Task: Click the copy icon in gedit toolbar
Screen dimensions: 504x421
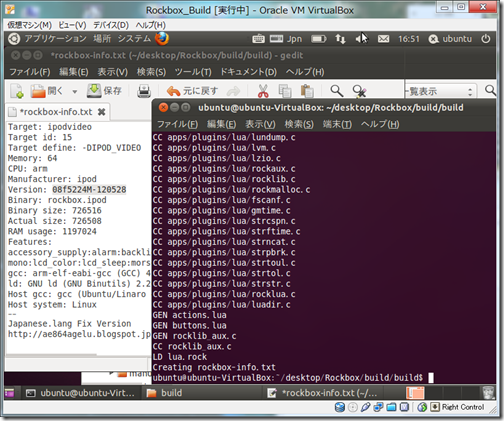Action: coord(285,91)
